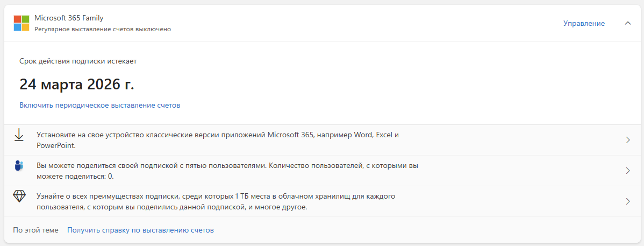This screenshot has width=644, height=246.
Task: Click the text about sharing with five users
Action: click(x=227, y=171)
